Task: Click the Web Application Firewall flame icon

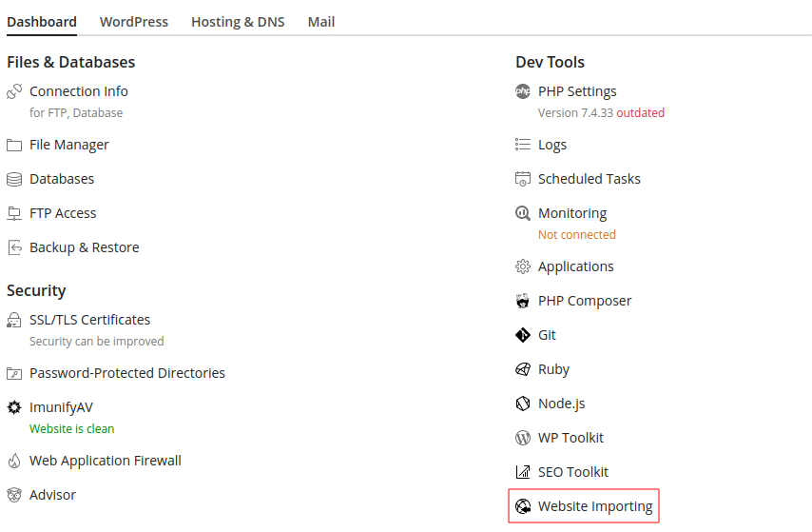Action: (14, 461)
